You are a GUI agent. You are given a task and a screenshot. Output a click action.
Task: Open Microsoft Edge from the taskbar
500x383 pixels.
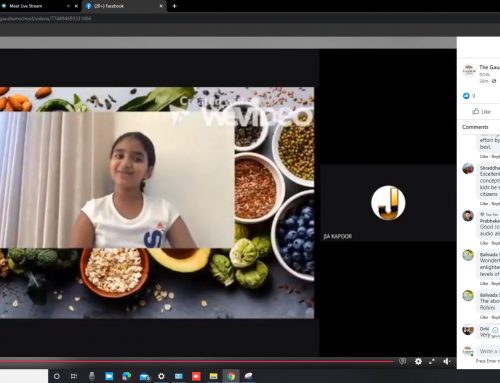coord(126,376)
